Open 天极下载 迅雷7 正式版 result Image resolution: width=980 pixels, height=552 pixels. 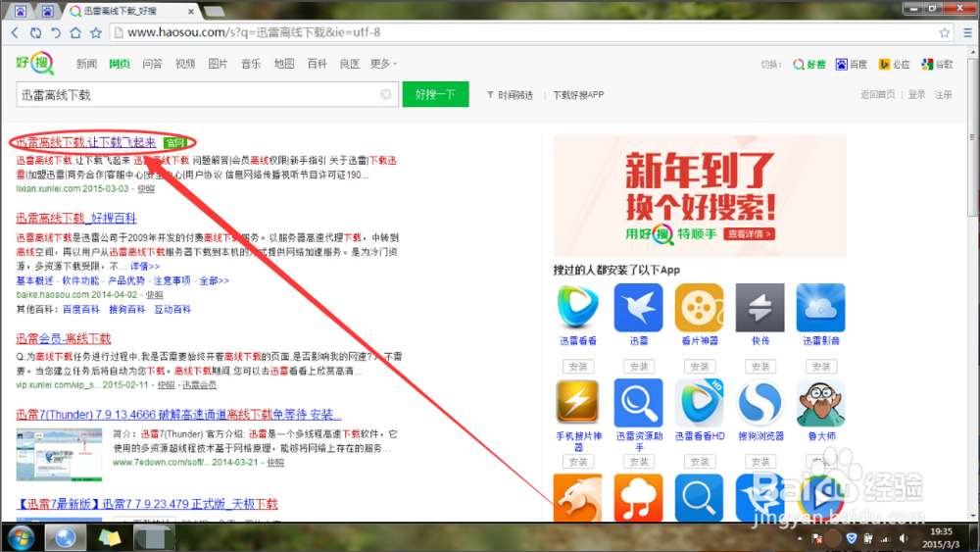147,504
